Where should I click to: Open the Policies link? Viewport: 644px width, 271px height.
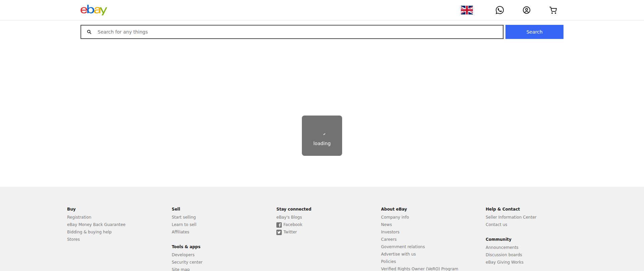[x=388, y=262]
